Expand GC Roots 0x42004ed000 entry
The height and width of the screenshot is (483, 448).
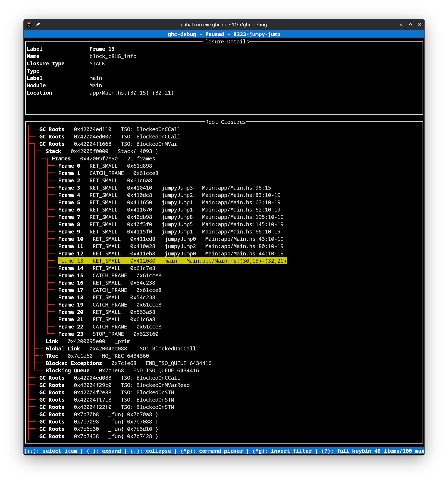tap(110, 137)
